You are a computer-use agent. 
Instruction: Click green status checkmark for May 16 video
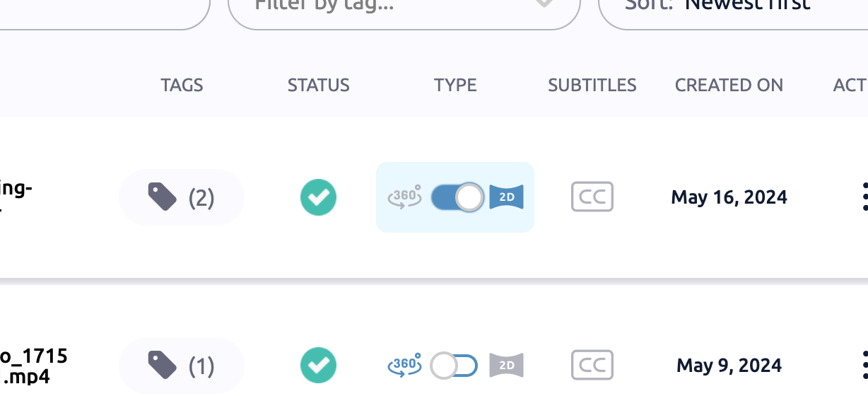pyautogui.click(x=318, y=197)
